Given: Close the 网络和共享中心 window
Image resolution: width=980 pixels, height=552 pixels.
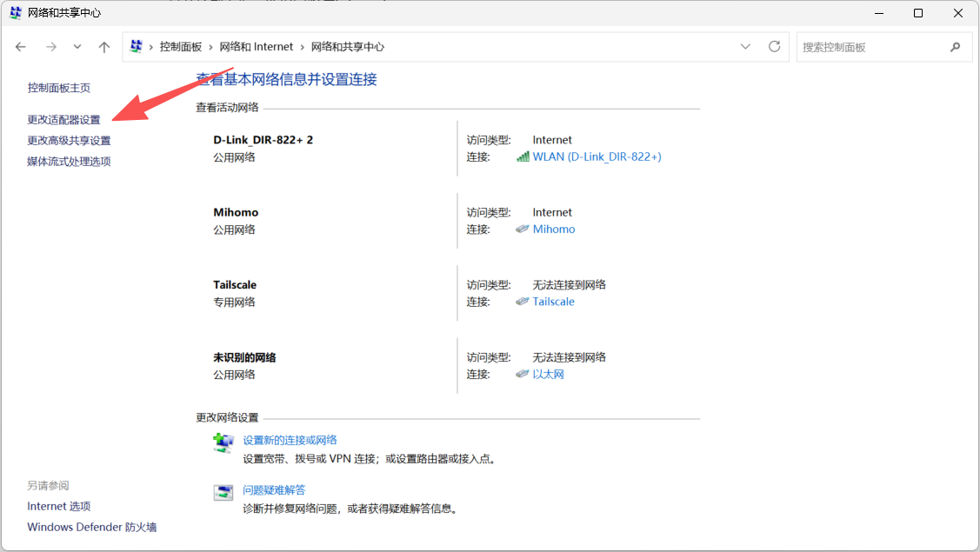Looking at the screenshot, I should click(x=958, y=13).
